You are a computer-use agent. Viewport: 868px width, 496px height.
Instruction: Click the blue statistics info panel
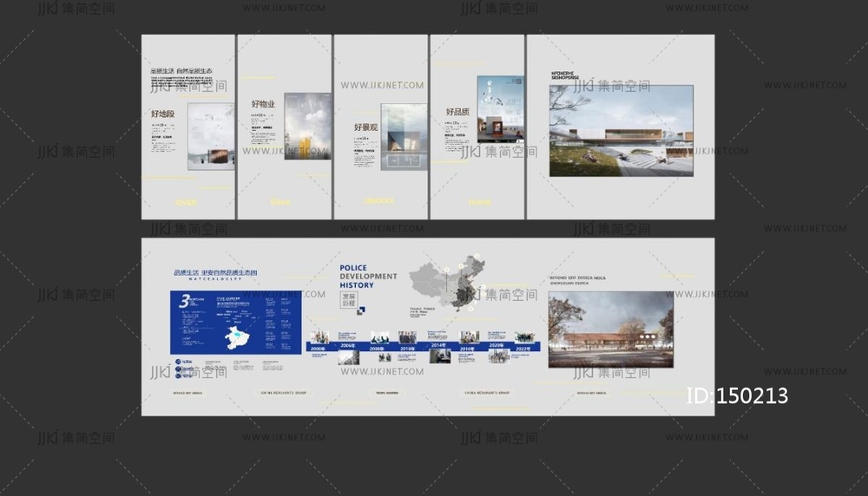(235, 323)
